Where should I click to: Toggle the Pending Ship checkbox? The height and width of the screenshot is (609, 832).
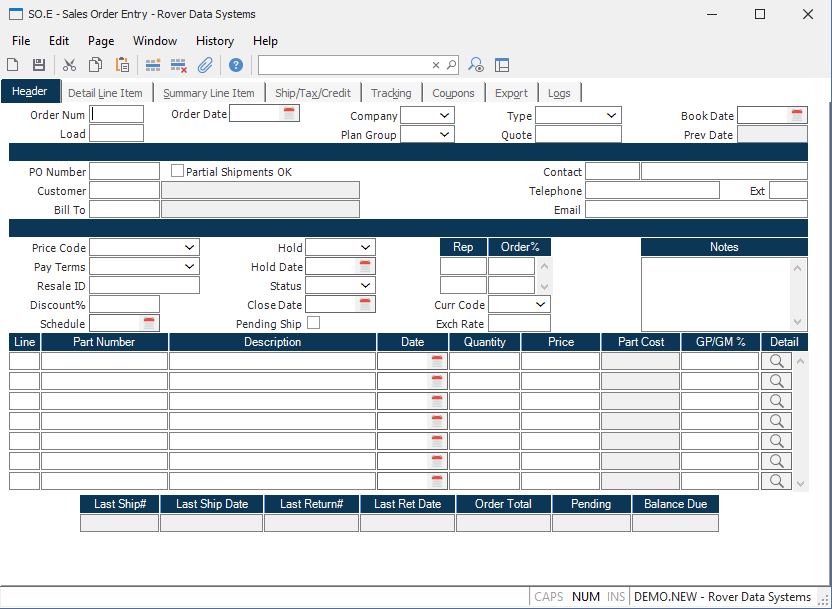coord(314,323)
